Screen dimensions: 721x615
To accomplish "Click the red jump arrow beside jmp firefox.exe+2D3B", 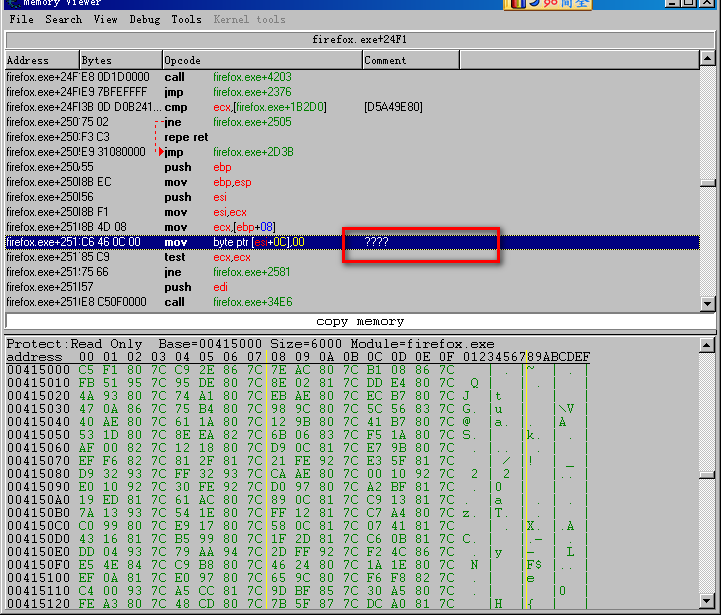I will coord(161,152).
